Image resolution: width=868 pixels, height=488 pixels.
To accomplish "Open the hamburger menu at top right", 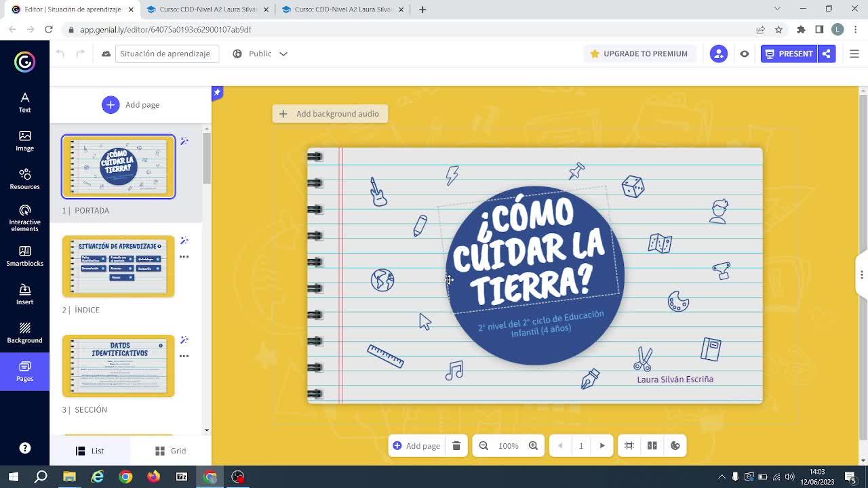I will 854,54.
